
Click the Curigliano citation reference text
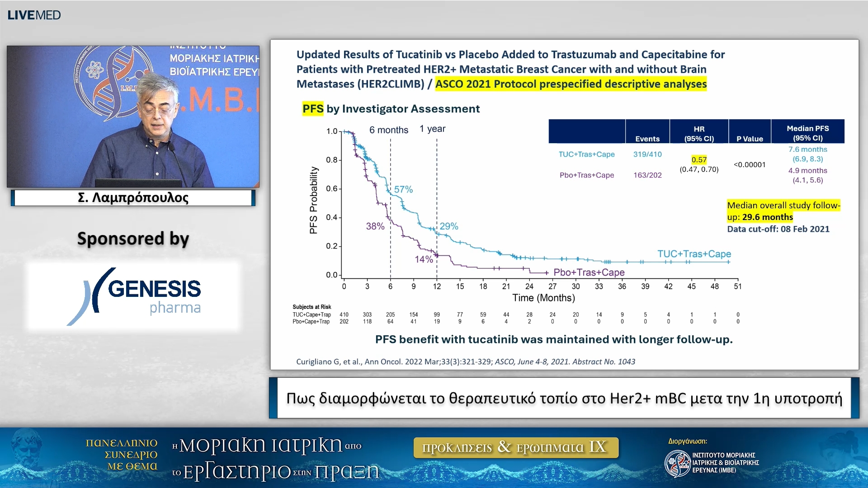tap(465, 361)
